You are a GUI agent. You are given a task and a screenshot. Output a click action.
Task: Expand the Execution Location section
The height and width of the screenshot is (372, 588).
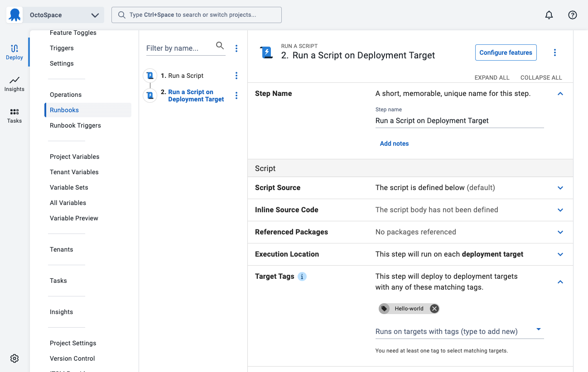[x=560, y=254]
